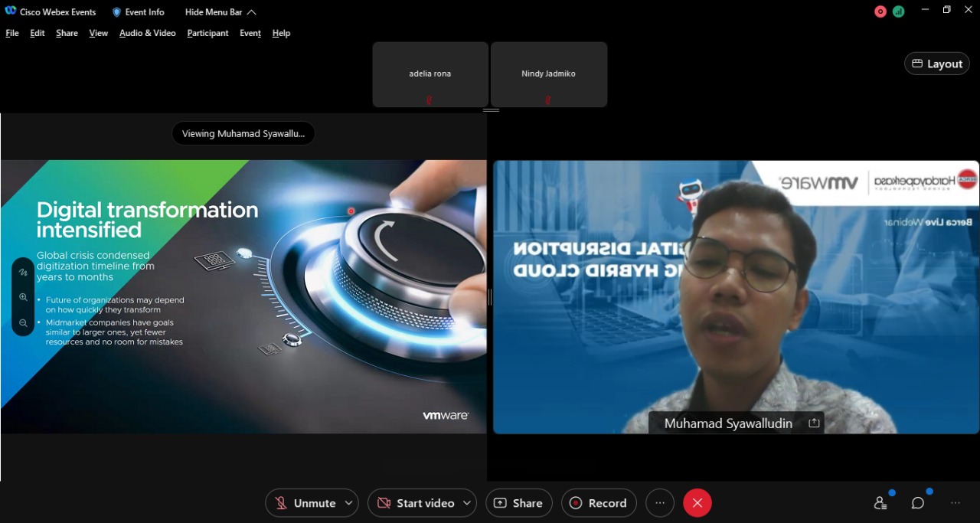Open the View menu

99,33
